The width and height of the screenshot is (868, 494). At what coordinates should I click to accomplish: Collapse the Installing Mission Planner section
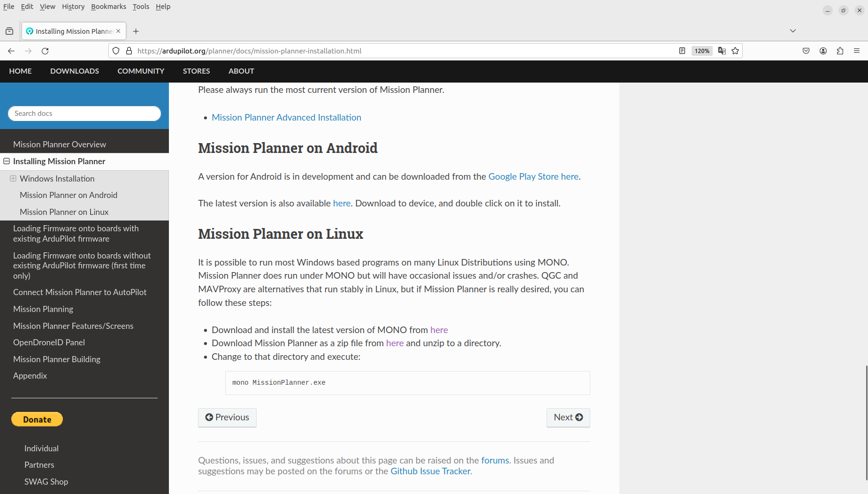pos(7,161)
